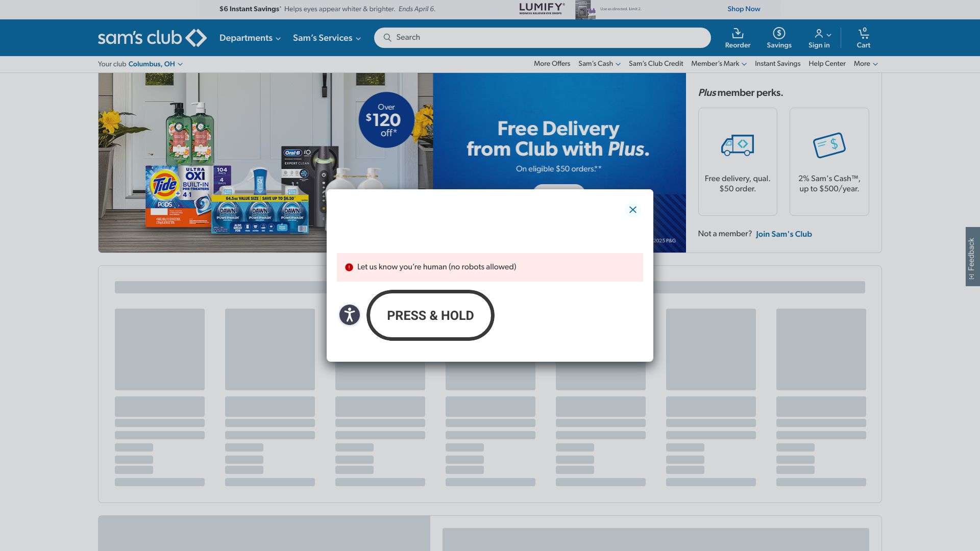
Task: Click the Join Sam's Club link
Action: (x=783, y=234)
